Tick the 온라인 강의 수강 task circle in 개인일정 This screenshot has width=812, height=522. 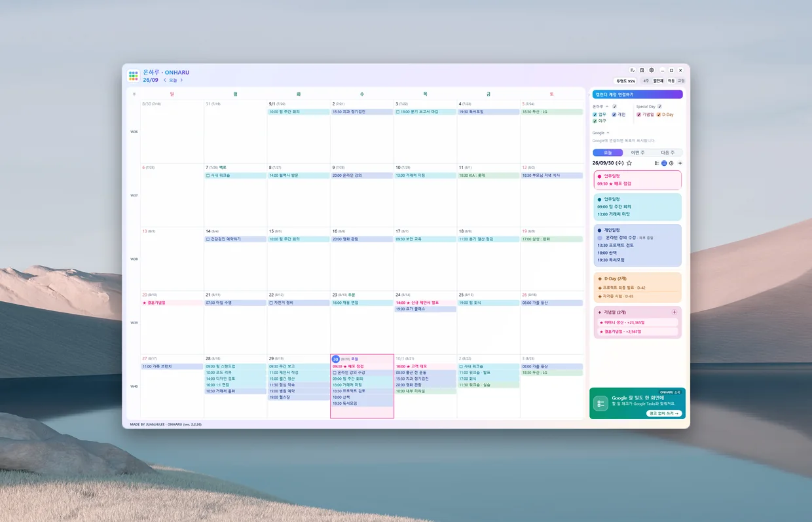(599, 238)
